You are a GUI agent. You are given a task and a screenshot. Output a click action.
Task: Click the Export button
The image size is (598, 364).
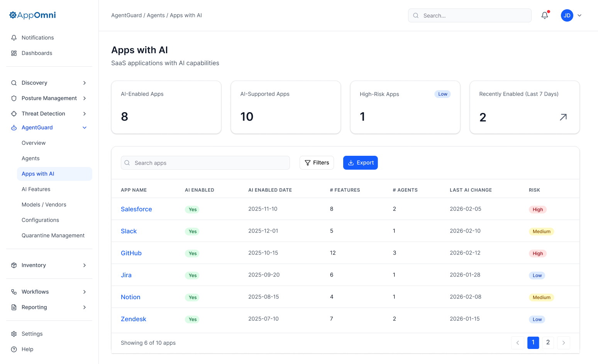[x=360, y=162]
